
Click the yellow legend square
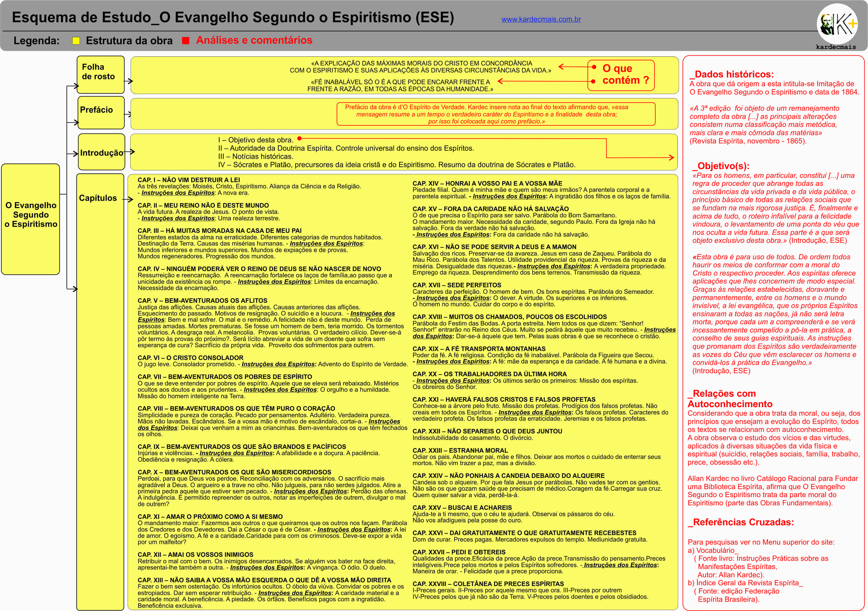coord(76,41)
